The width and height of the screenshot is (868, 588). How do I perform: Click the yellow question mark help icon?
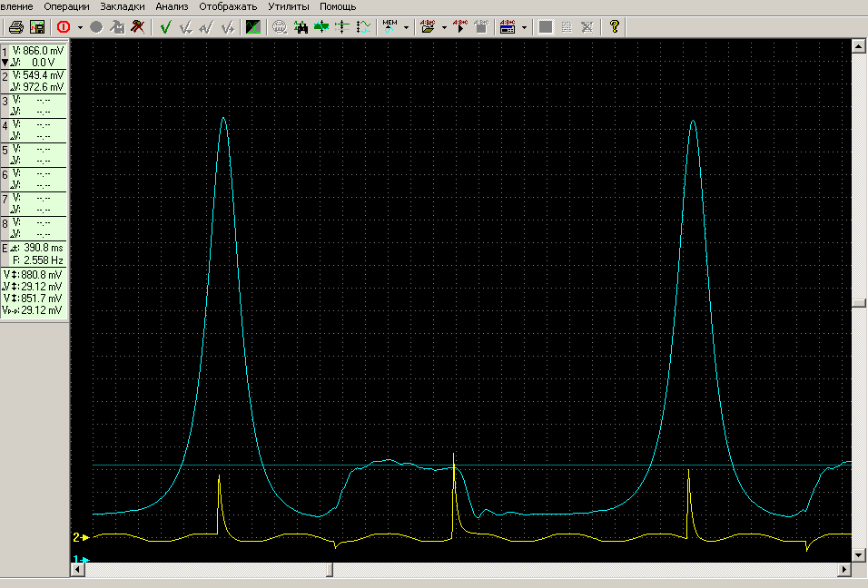(x=615, y=27)
